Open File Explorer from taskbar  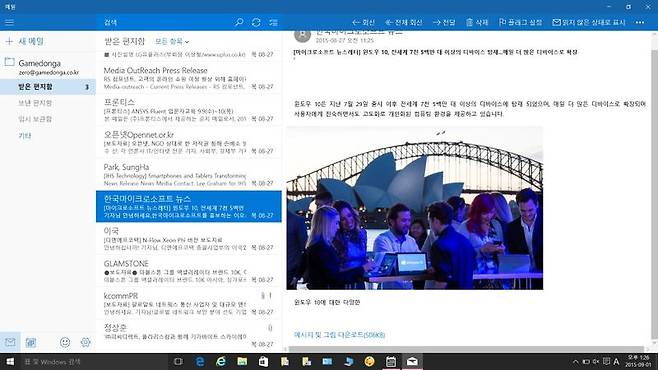click(x=242, y=362)
